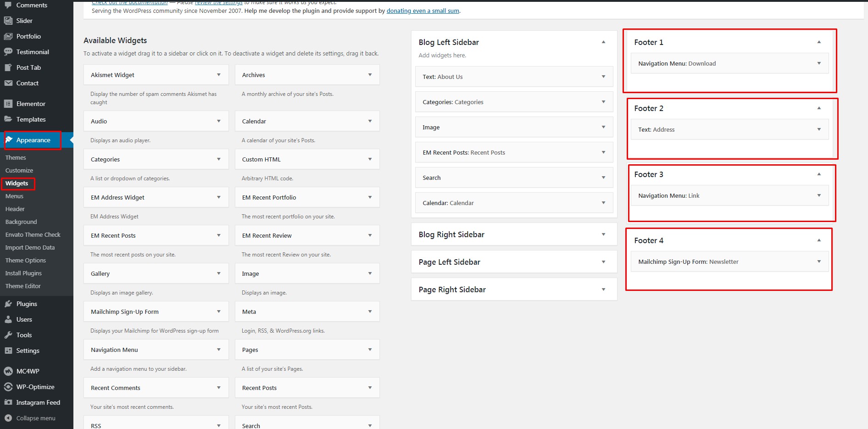The height and width of the screenshot is (429, 868).
Task: Click the Slider menu icon
Action: 8,21
